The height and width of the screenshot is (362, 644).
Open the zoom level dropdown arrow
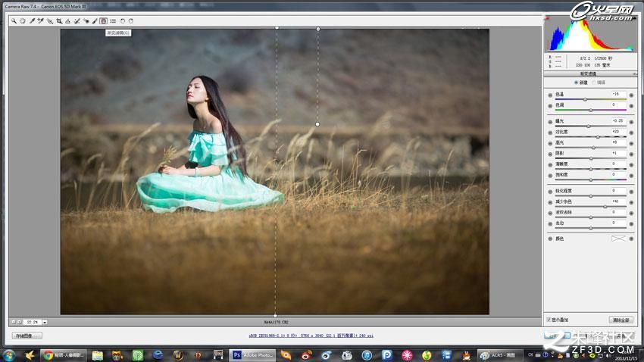45,322
